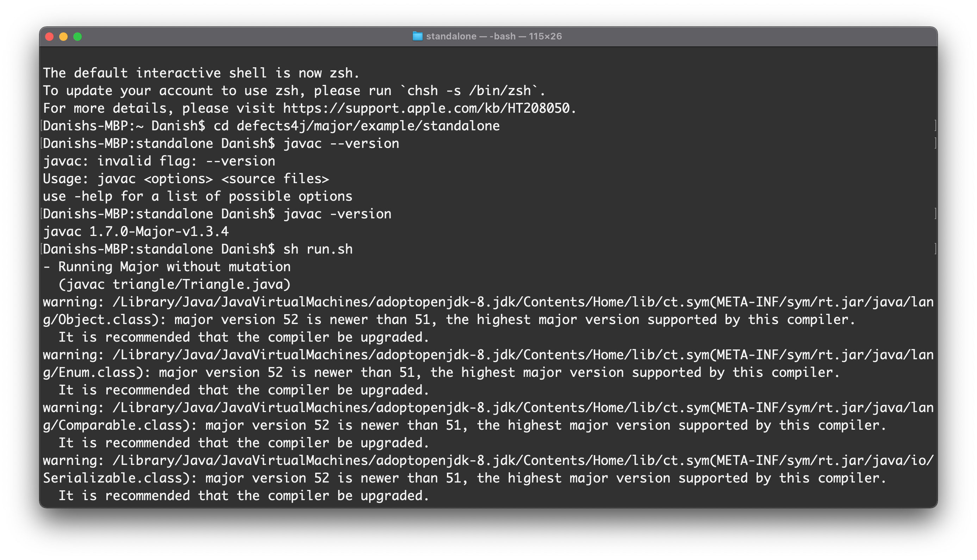The height and width of the screenshot is (560, 977).
Task: Click the java/io/ warning path line
Action: pyautogui.click(x=488, y=460)
